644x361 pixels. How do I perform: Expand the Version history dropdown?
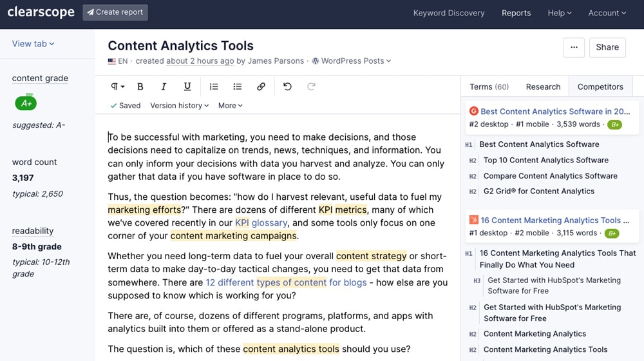[x=179, y=106]
